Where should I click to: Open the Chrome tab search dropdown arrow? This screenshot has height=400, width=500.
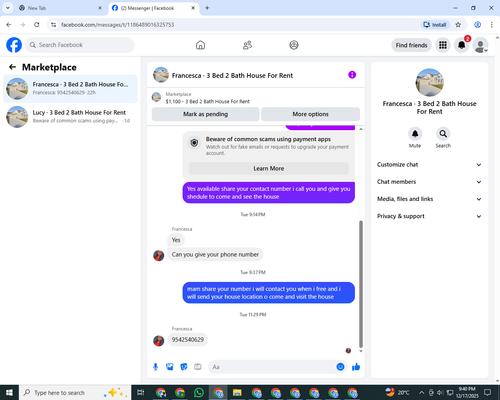pyautogui.click(x=8, y=8)
